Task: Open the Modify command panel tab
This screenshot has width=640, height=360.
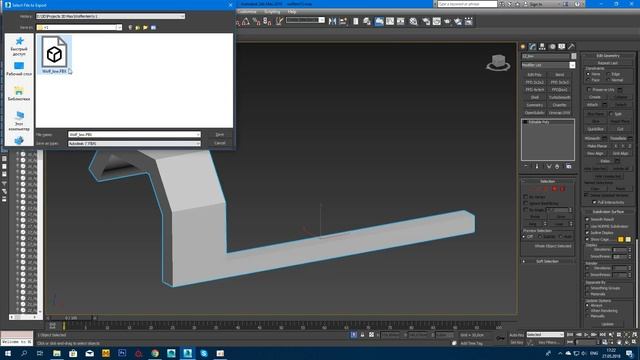Action: [x=532, y=47]
